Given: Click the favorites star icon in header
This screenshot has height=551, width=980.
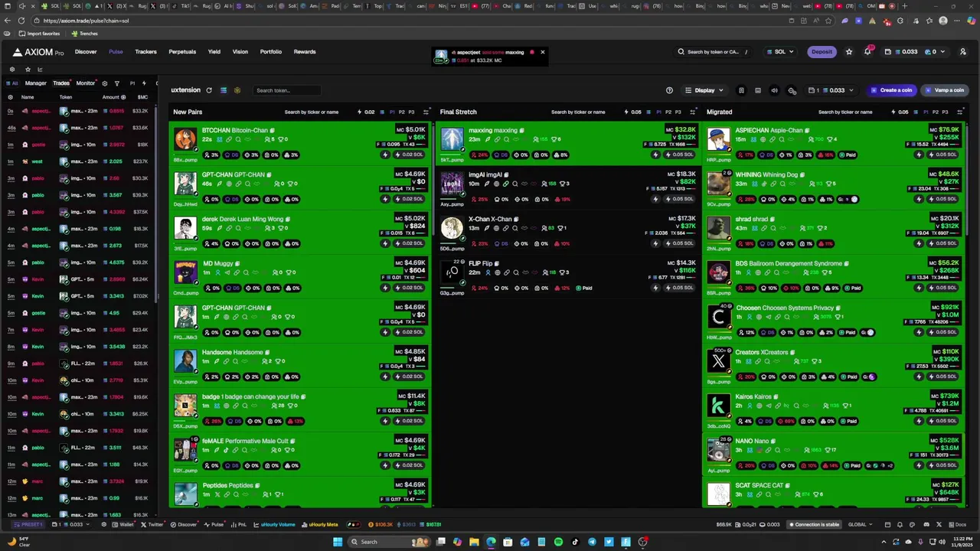Looking at the screenshot, I should [x=849, y=52].
